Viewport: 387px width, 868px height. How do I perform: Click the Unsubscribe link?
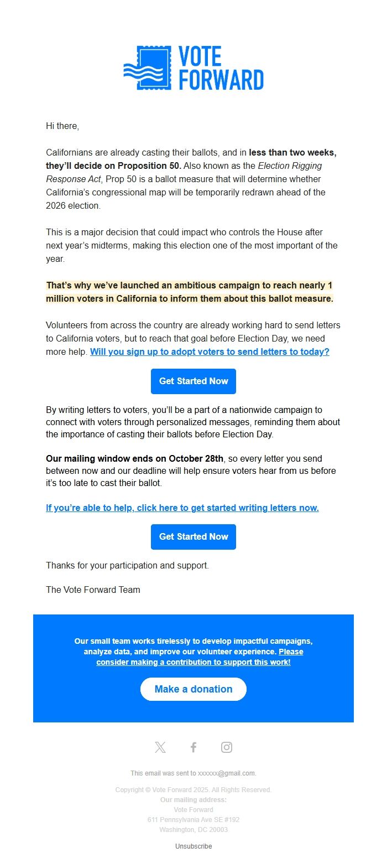pos(193,846)
